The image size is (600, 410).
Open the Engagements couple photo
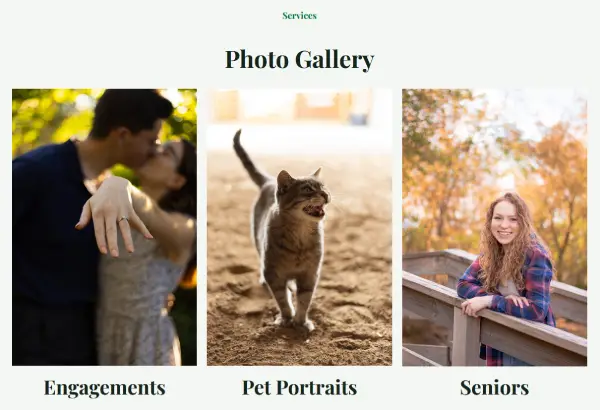point(104,227)
